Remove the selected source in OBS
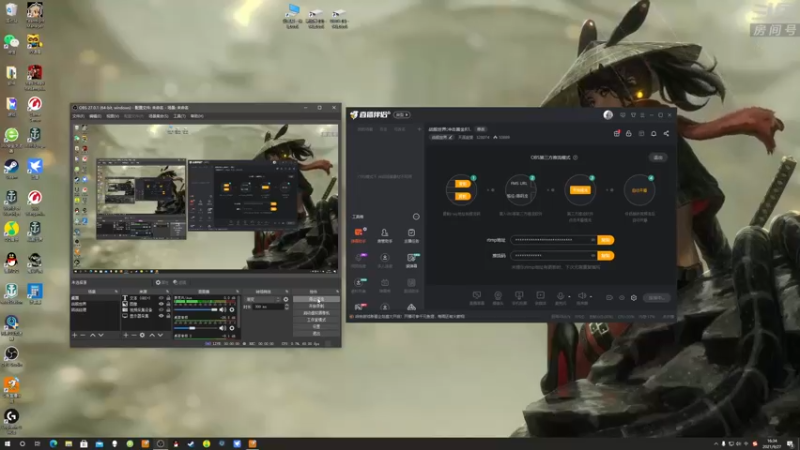The image size is (800, 450). [x=134, y=335]
